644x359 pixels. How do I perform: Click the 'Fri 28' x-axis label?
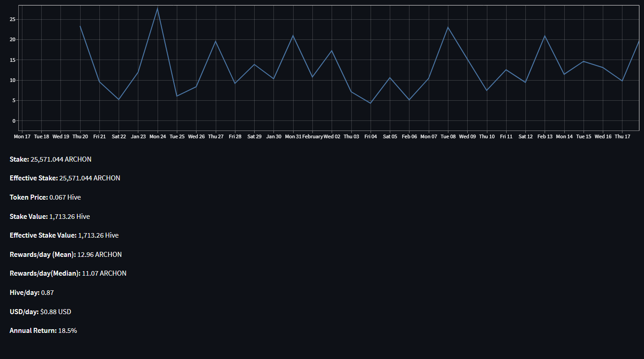tap(235, 136)
